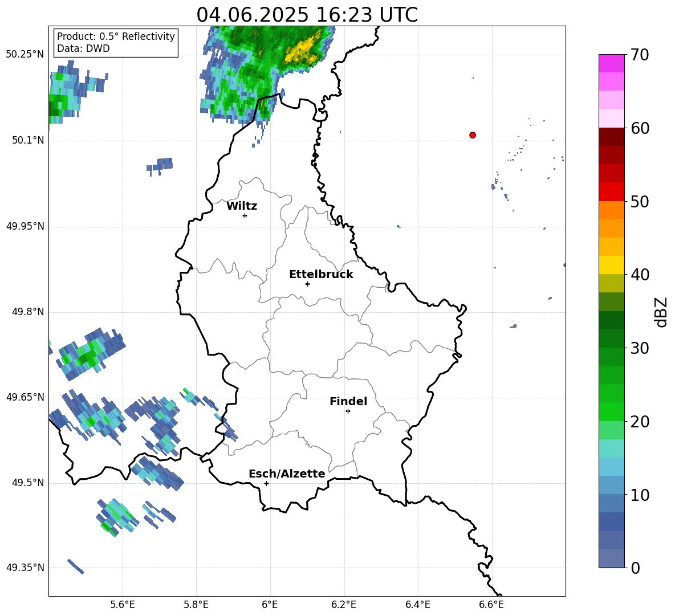Click the 6.4°E longitude label

[417, 605]
